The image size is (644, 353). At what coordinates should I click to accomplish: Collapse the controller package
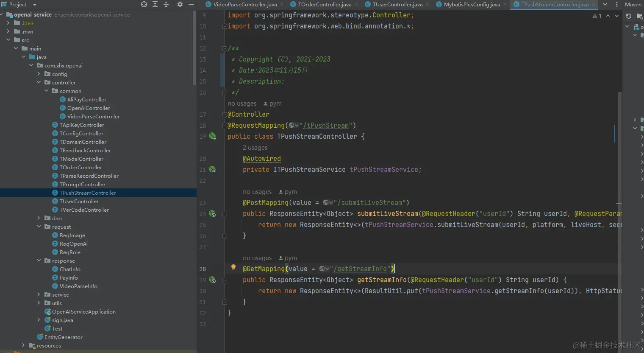coord(39,82)
